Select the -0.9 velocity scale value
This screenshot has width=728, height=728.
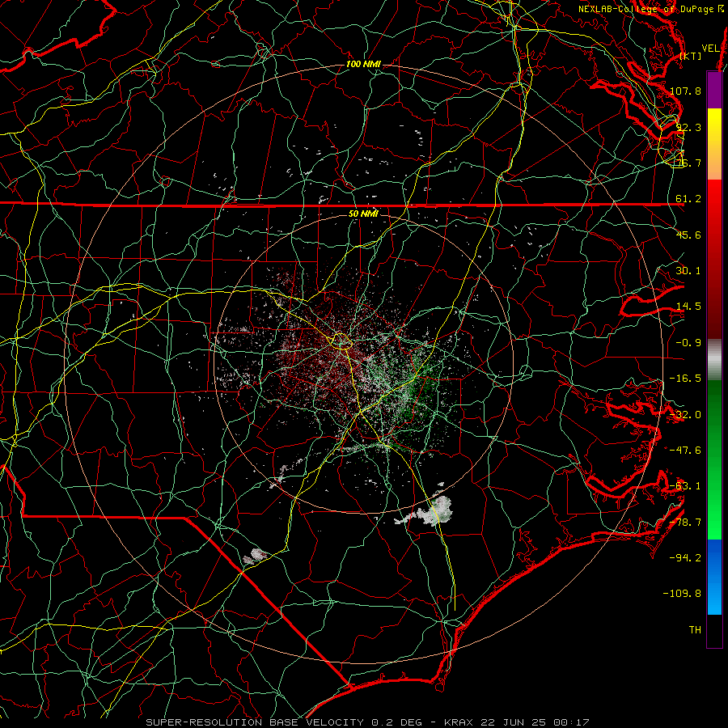(688, 343)
